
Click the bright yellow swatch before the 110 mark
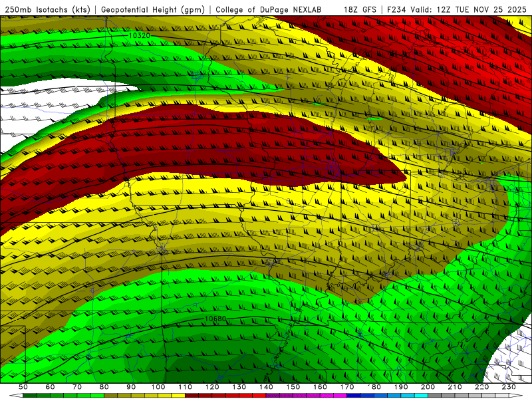coord(178,396)
